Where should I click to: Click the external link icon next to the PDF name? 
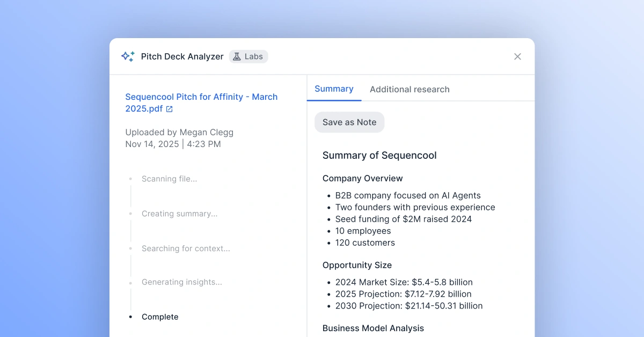click(170, 109)
